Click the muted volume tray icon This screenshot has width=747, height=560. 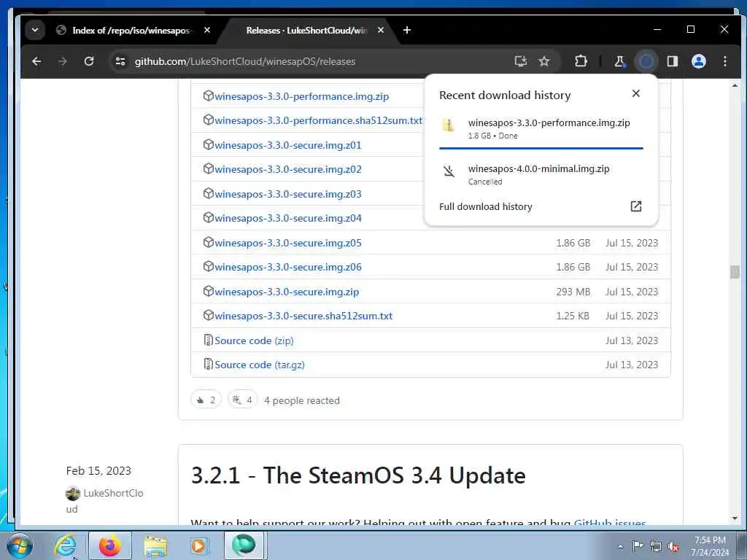tap(673, 547)
